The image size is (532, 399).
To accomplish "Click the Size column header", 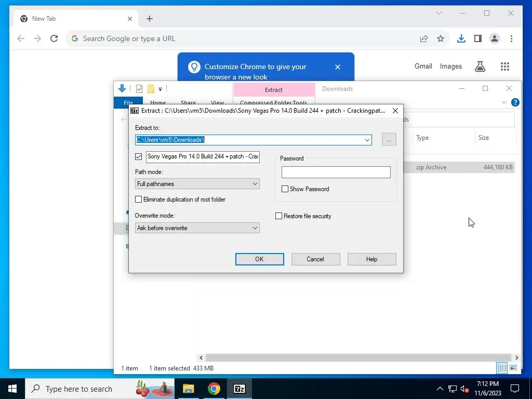I will pyautogui.click(x=484, y=137).
